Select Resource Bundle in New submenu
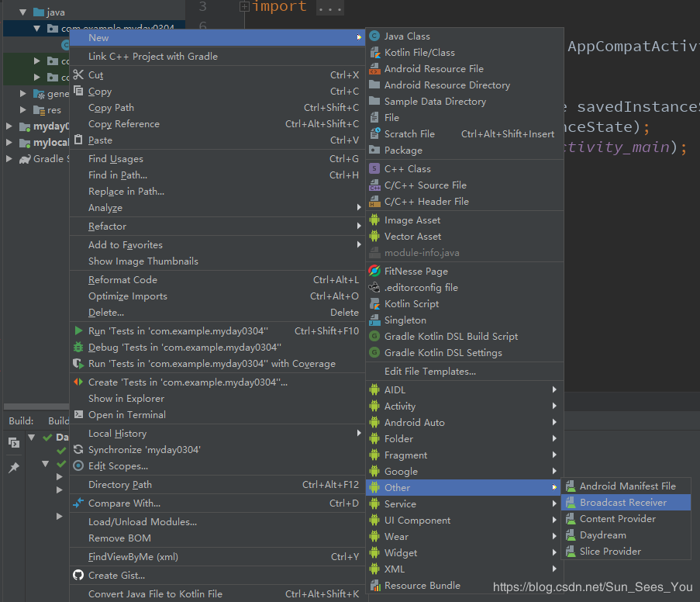700x602 pixels. click(x=464, y=586)
